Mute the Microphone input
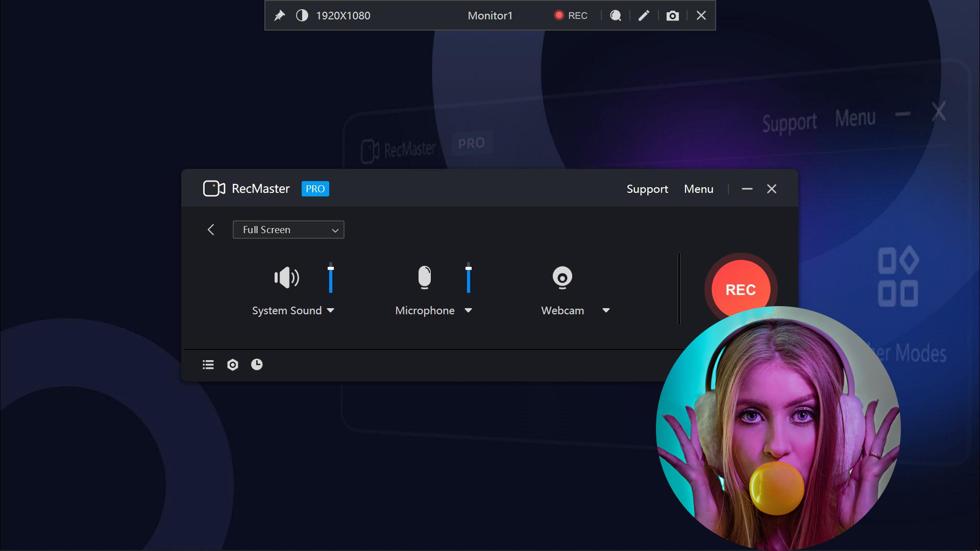980x551 pixels. [425, 278]
